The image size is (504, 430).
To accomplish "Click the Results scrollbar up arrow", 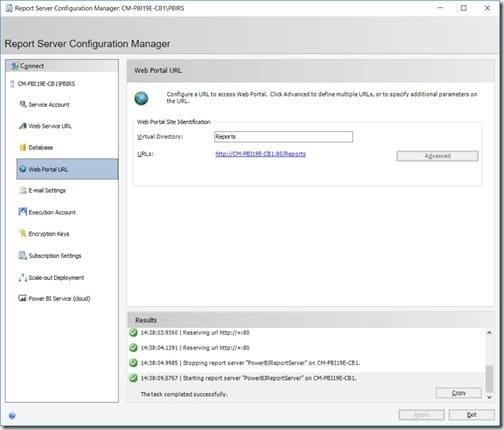I will (489, 332).
